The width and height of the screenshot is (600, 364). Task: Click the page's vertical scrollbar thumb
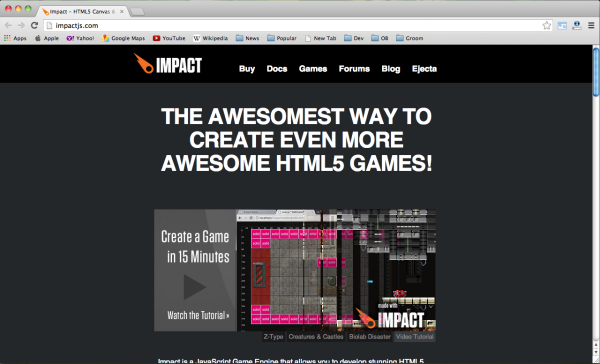(596, 72)
